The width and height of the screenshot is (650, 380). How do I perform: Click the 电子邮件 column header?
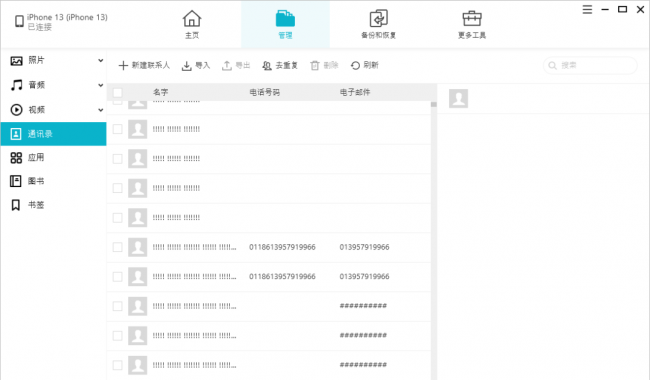pos(355,92)
